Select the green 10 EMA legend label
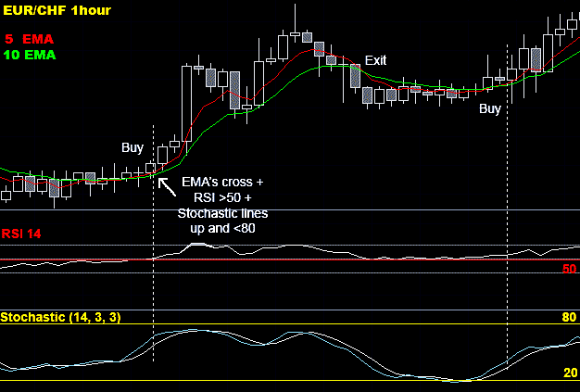The image size is (580, 392). pyautogui.click(x=30, y=55)
